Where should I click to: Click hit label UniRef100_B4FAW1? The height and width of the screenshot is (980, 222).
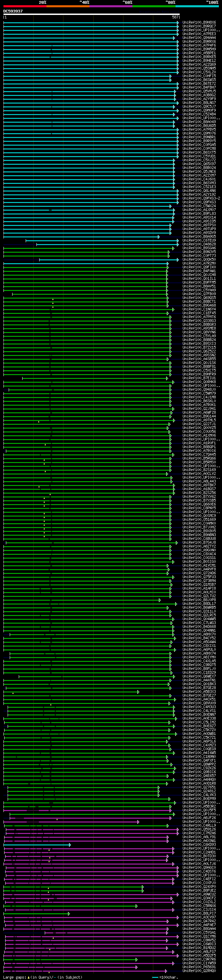pos(199,271)
